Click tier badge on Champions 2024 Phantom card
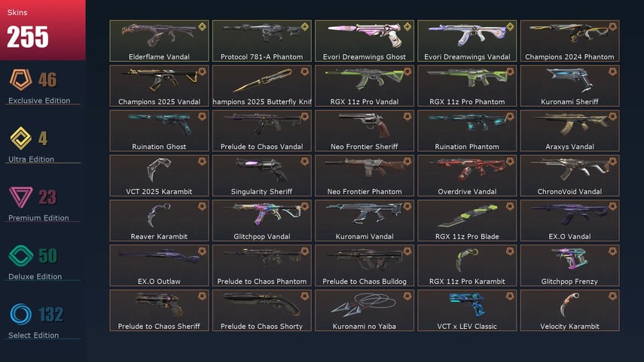This screenshot has height=362, width=644. coord(612,27)
